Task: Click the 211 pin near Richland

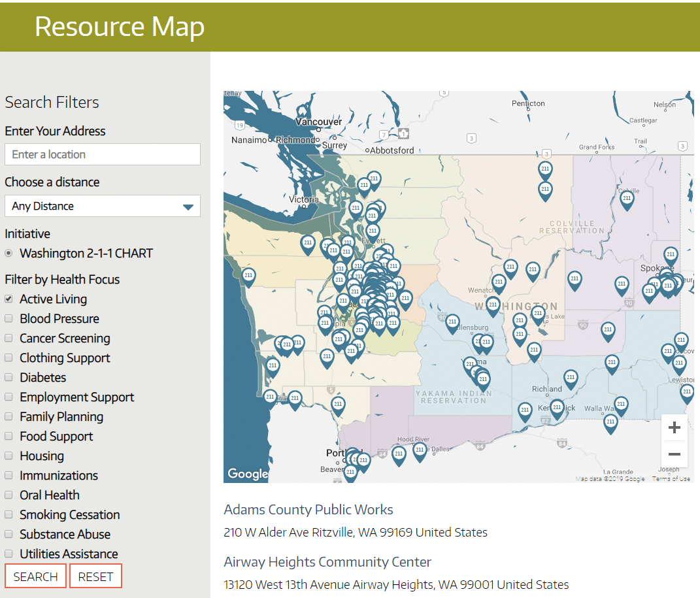Action: 571,379
